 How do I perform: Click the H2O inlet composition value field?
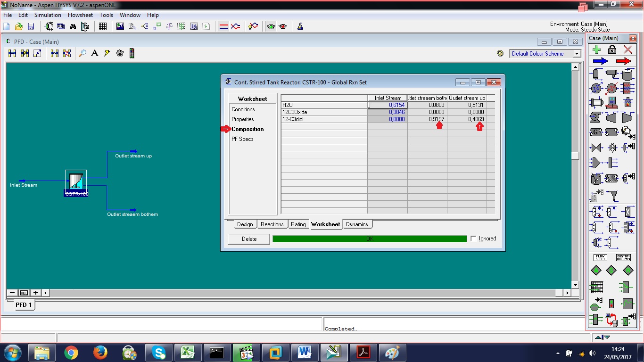coord(388,105)
